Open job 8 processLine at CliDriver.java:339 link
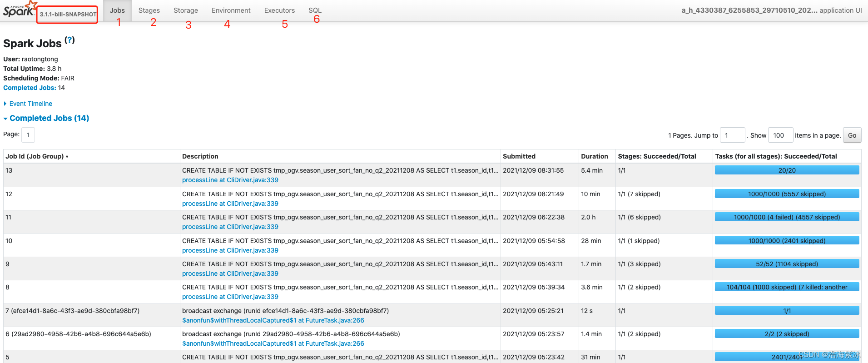The height and width of the screenshot is (363, 868). click(x=230, y=297)
